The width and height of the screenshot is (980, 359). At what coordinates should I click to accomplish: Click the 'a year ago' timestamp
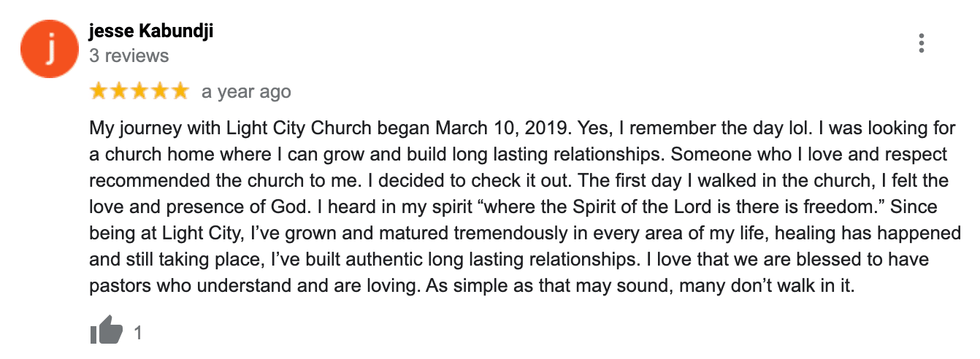pyautogui.click(x=246, y=92)
